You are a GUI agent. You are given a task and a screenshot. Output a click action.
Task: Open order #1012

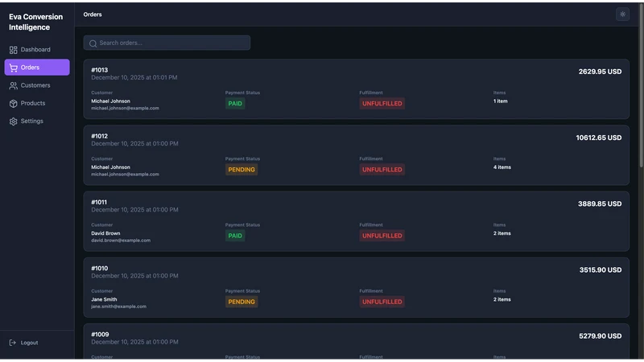[x=356, y=155]
